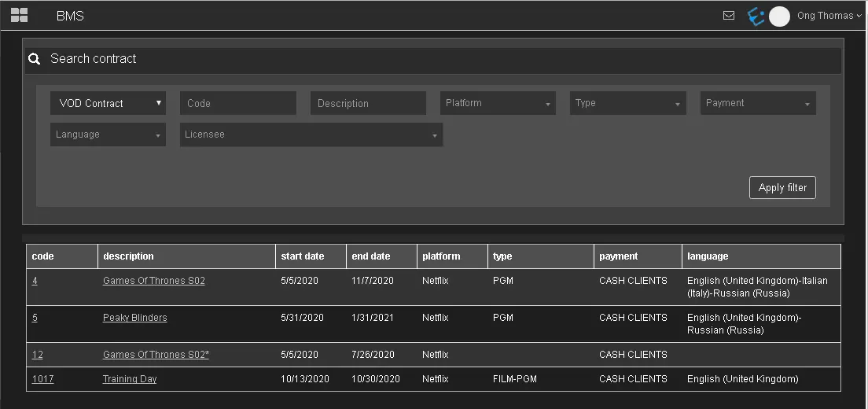Screen dimensions: 868x409
Task: Expand the Platform filter dropdown
Action: tap(498, 103)
